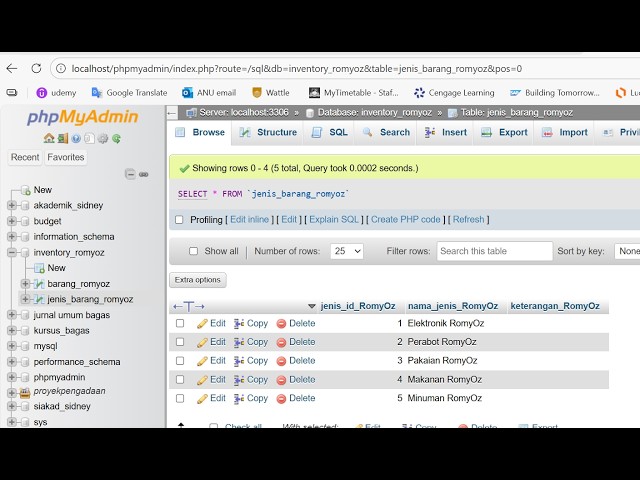Open jenis_barang_romyoz table in tree
The height and width of the screenshot is (480, 640).
point(90,299)
